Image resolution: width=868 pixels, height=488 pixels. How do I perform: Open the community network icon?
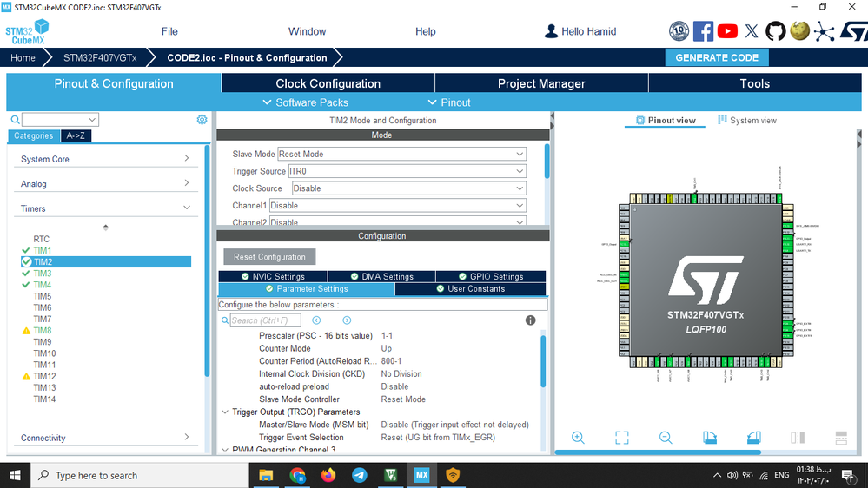pos(824,31)
